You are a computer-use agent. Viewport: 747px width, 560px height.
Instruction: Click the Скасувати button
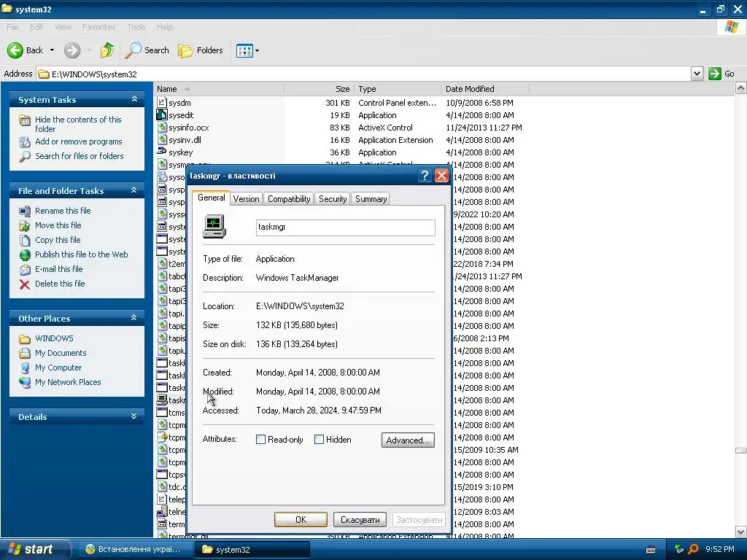click(360, 519)
